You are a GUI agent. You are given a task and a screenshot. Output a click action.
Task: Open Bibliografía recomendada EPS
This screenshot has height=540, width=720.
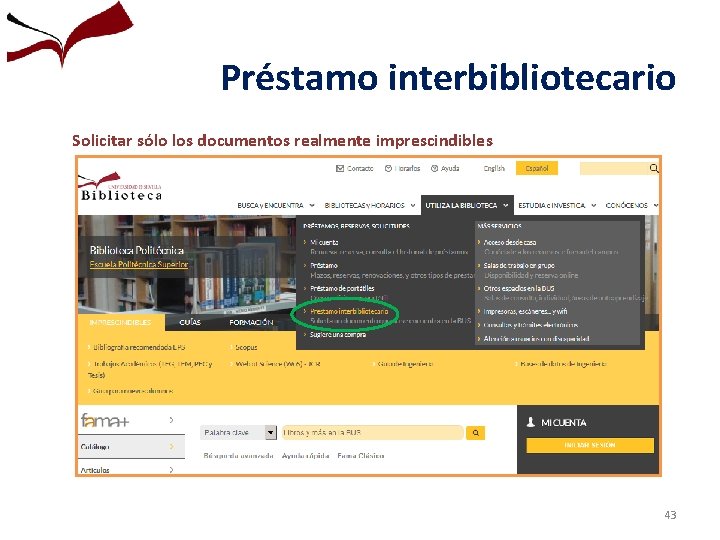139,347
